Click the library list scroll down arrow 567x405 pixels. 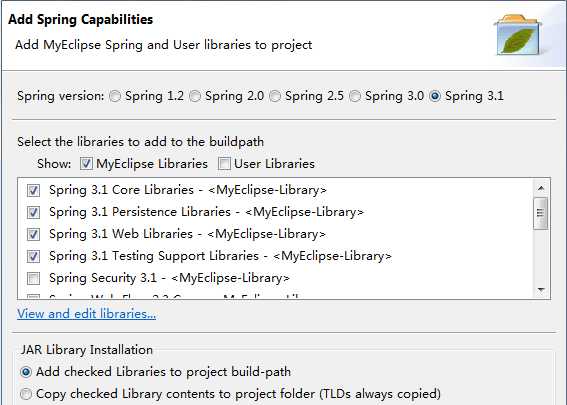click(541, 290)
